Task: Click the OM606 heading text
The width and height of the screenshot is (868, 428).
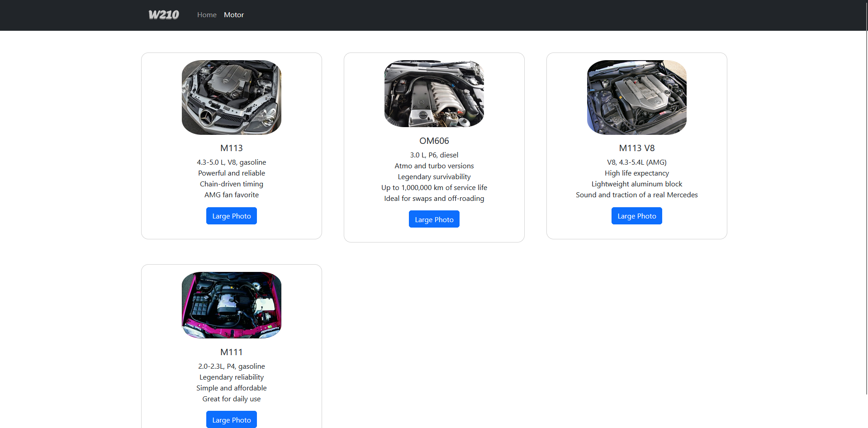Action: pos(434,141)
